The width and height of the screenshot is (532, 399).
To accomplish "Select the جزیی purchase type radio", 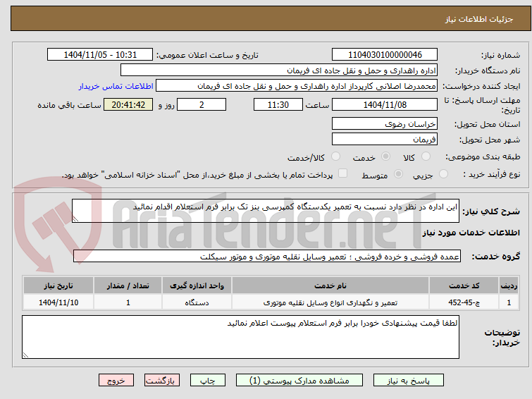I will click(443, 174).
